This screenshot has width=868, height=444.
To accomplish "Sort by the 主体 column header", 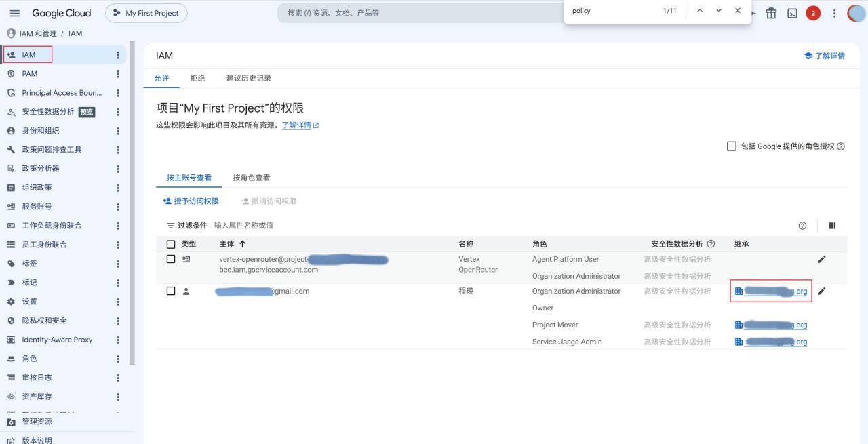I will pyautogui.click(x=233, y=244).
